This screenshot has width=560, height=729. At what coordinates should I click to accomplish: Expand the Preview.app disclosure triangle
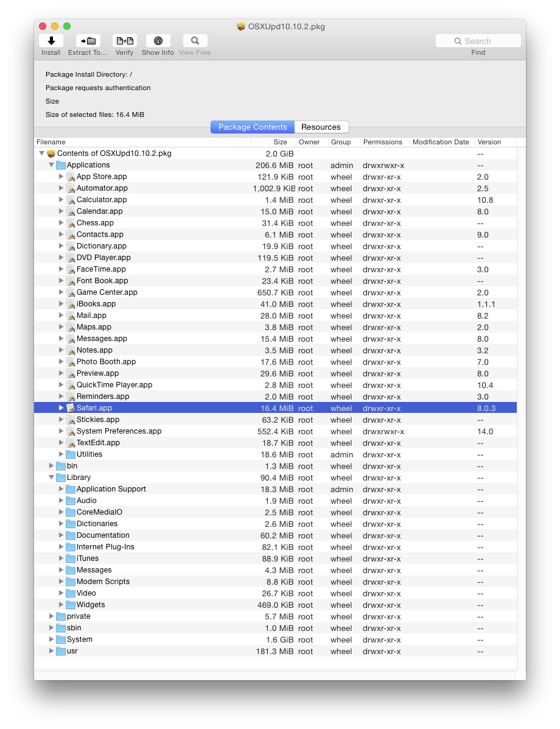pyautogui.click(x=61, y=373)
